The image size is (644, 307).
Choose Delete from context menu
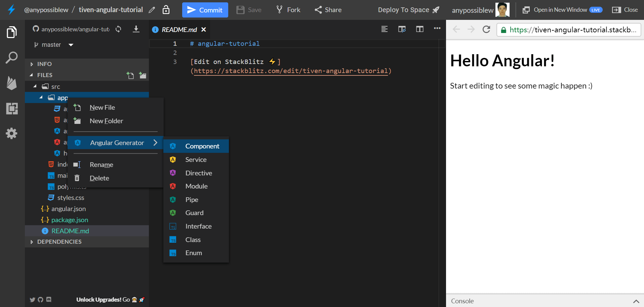pyautogui.click(x=116, y=178)
